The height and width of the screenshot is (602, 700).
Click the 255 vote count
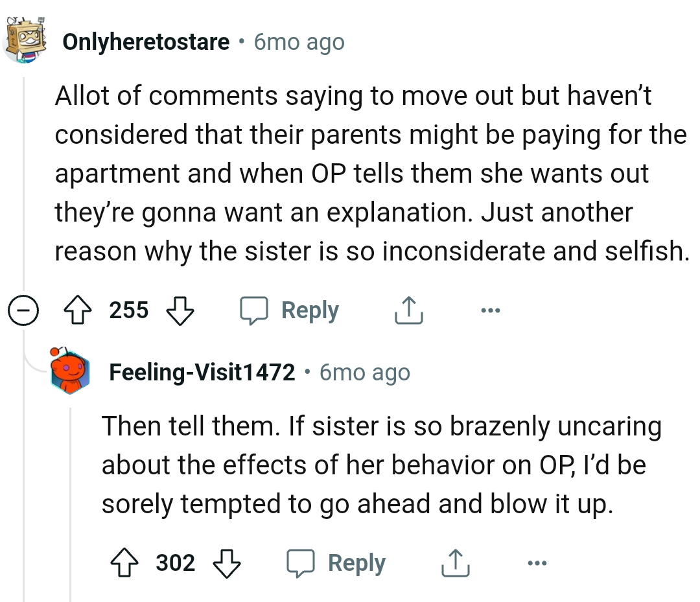click(x=128, y=310)
